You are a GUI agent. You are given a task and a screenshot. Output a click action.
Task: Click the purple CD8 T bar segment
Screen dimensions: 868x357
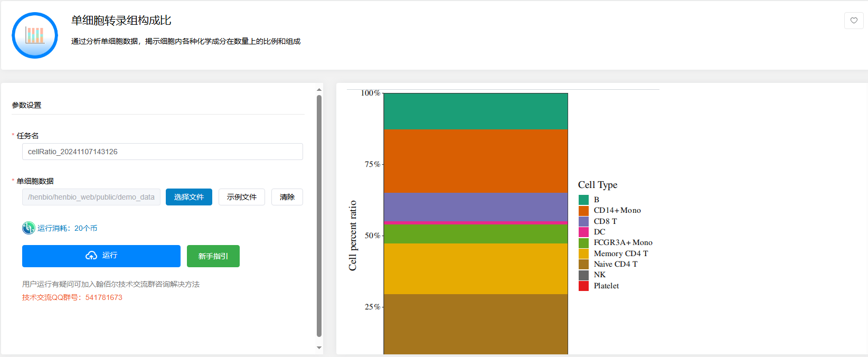coord(476,208)
